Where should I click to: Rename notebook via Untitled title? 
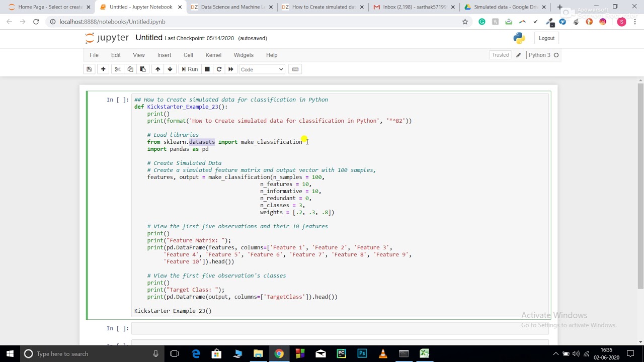pos(149,38)
